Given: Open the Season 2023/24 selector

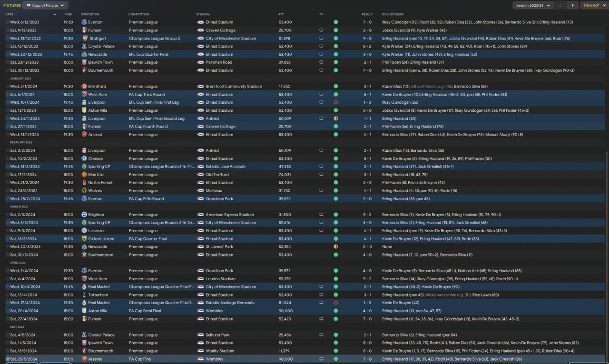Looking at the screenshot, I should point(533,5).
